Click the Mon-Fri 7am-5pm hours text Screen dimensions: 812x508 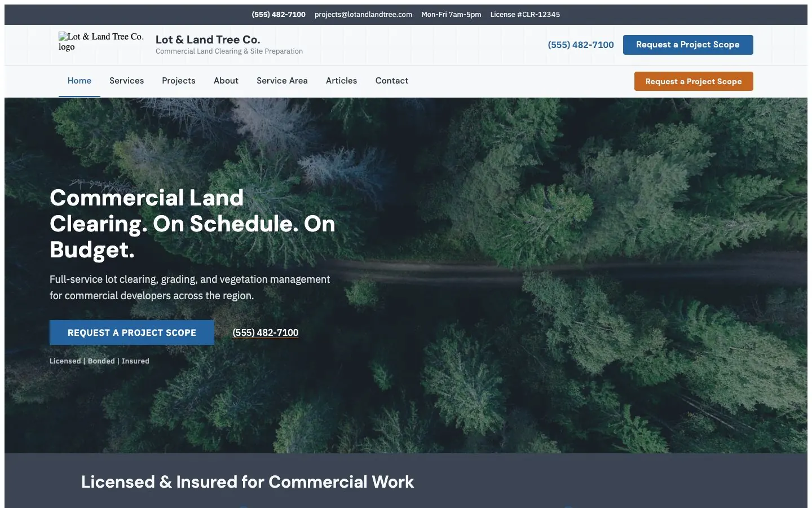coord(451,15)
